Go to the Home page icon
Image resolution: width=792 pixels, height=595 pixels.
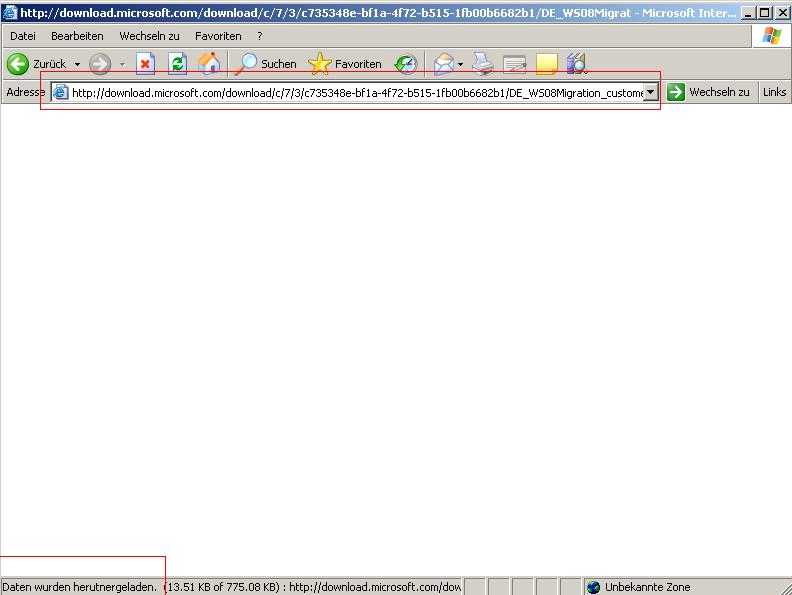point(209,64)
